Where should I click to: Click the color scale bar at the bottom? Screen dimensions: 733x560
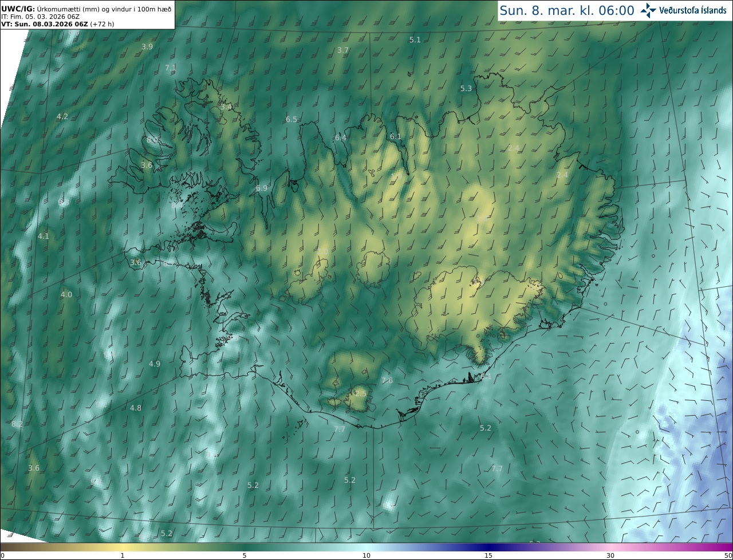366,547
